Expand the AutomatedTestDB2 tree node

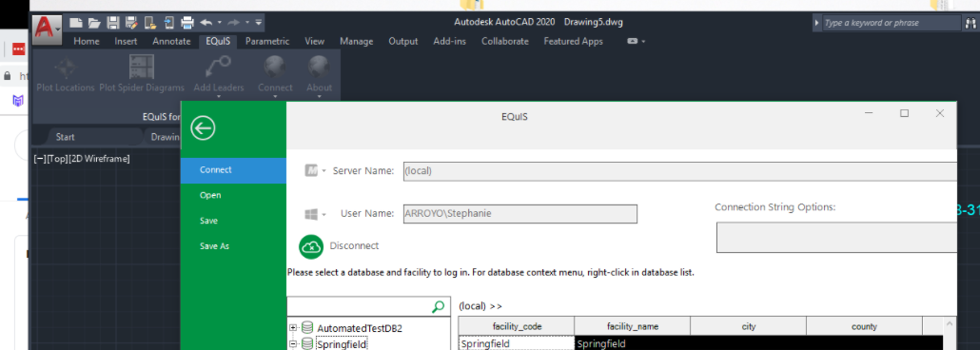point(293,327)
